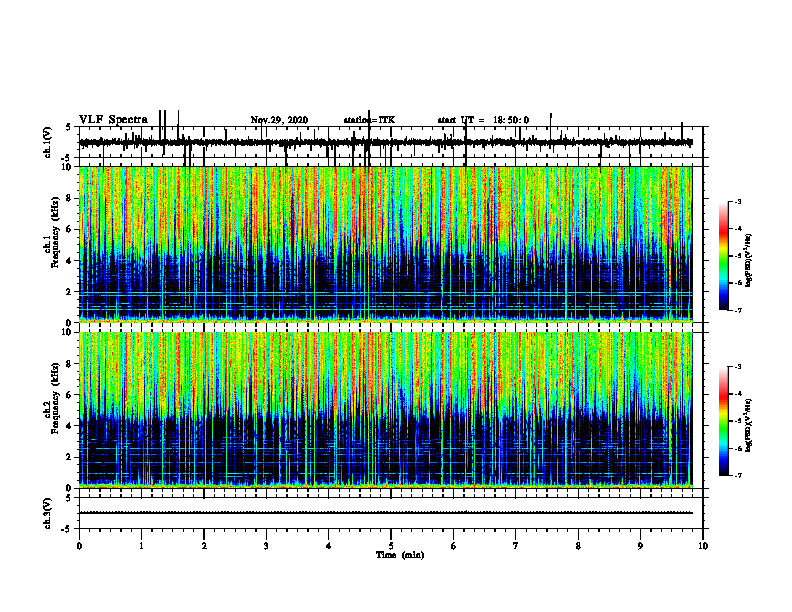Click time axis tick label "8"
Viewport: 792px width, 612px height.
click(x=578, y=546)
